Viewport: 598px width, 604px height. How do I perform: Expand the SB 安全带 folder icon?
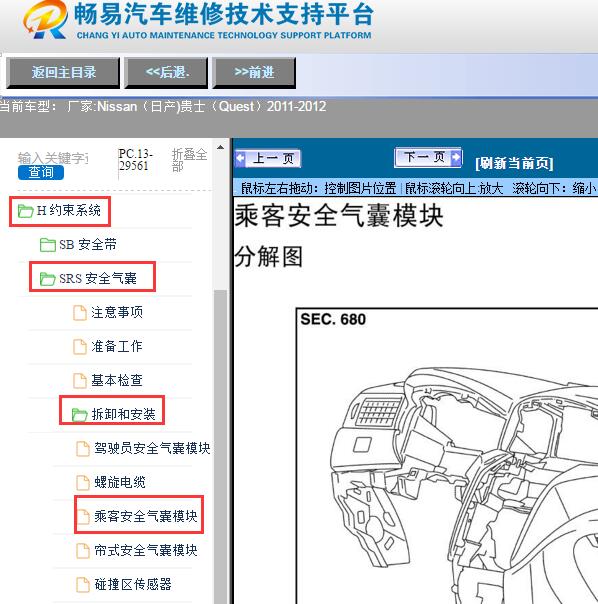(x=48, y=245)
